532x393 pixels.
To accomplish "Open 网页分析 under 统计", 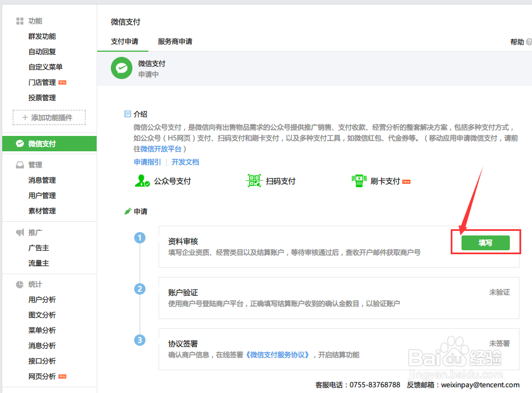I will pyautogui.click(x=42, y=377).
